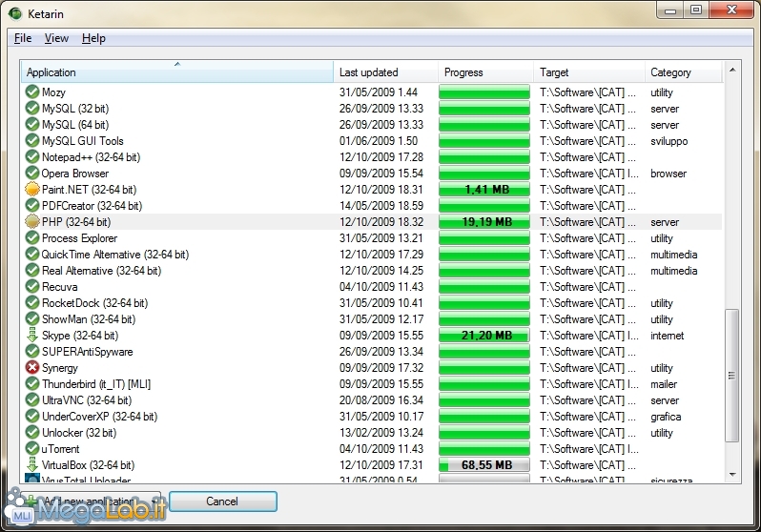
Task: Click the VirtualBox 68,55 MB progress bar
Action: 483,465
